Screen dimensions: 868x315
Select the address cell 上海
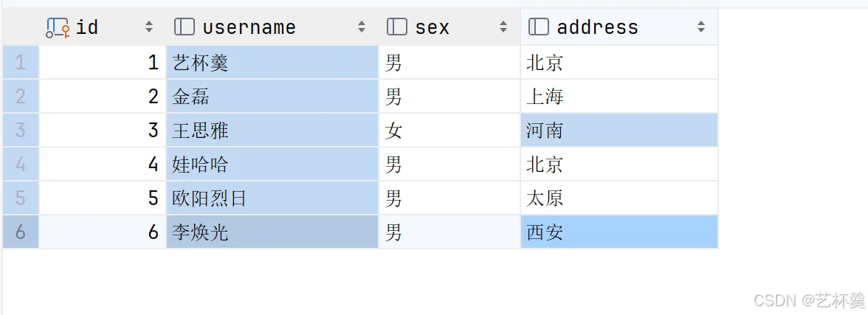[619, 97]
